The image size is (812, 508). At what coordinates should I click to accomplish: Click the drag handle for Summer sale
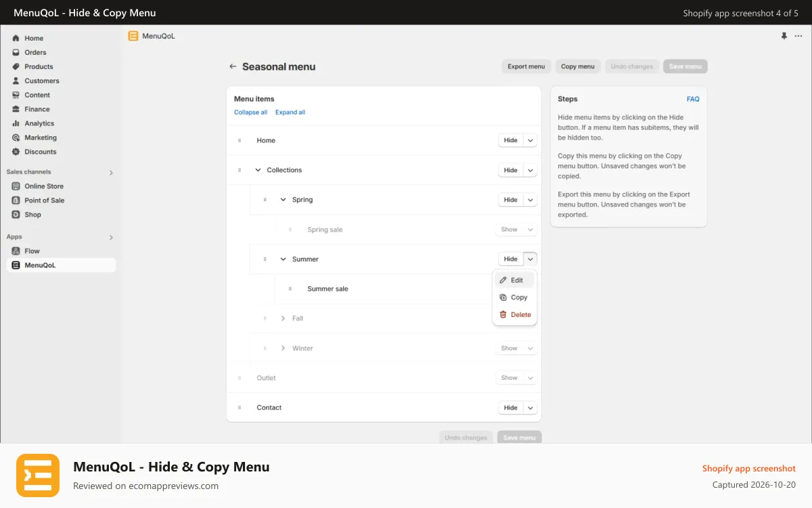[290, 289]
